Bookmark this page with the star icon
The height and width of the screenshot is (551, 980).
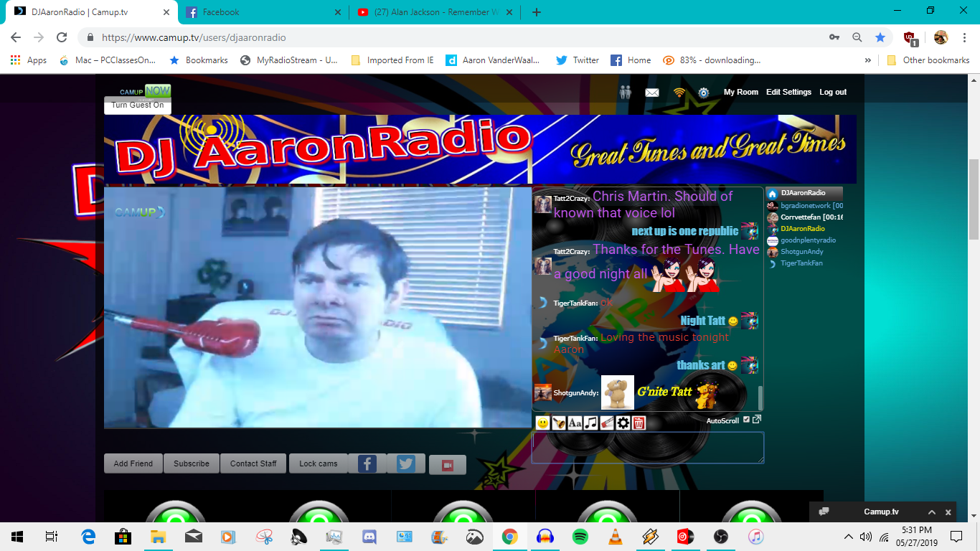[x=880, y=37]
